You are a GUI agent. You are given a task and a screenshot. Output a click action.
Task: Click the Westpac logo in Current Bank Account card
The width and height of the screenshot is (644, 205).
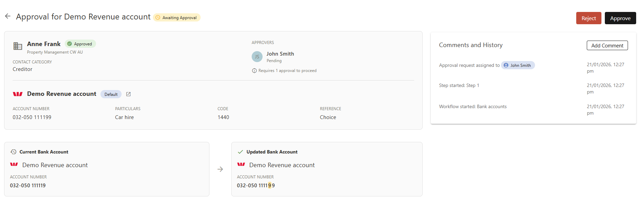(x=14, y=164)
